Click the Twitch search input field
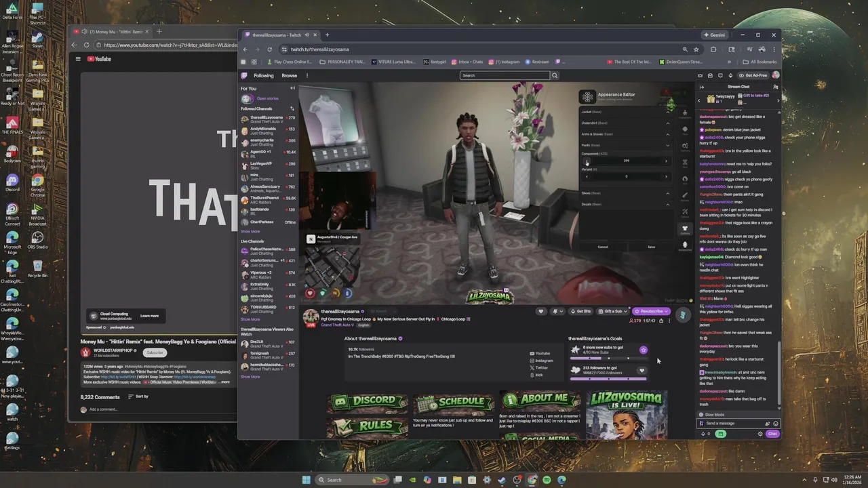The image size is (868, 488). (x=505, y=75)
